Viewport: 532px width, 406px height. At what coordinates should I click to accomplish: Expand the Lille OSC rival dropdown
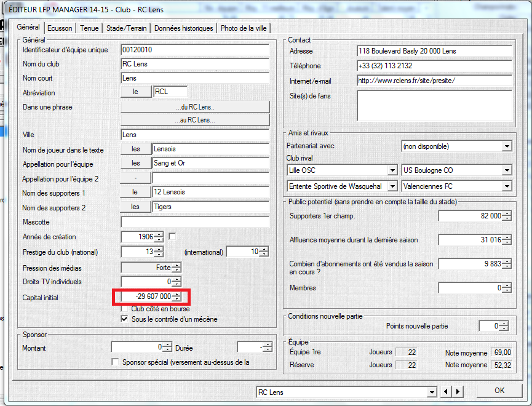tap(392, 170)
